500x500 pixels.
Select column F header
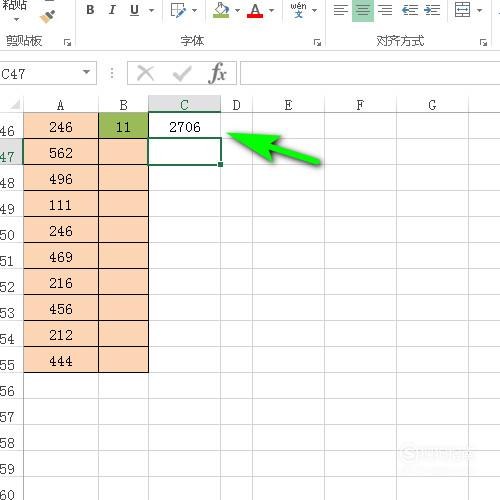pyautogui.click(x=360, y=105)
